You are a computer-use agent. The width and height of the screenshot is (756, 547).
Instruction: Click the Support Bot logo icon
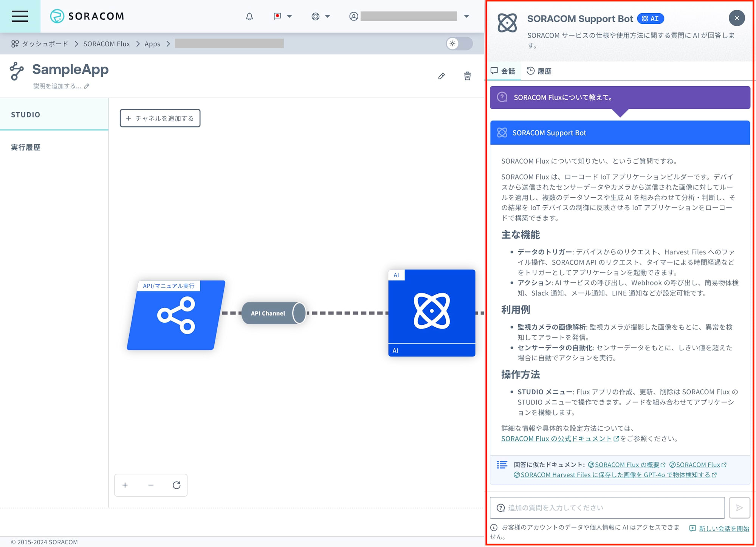(x=507, y=23)
